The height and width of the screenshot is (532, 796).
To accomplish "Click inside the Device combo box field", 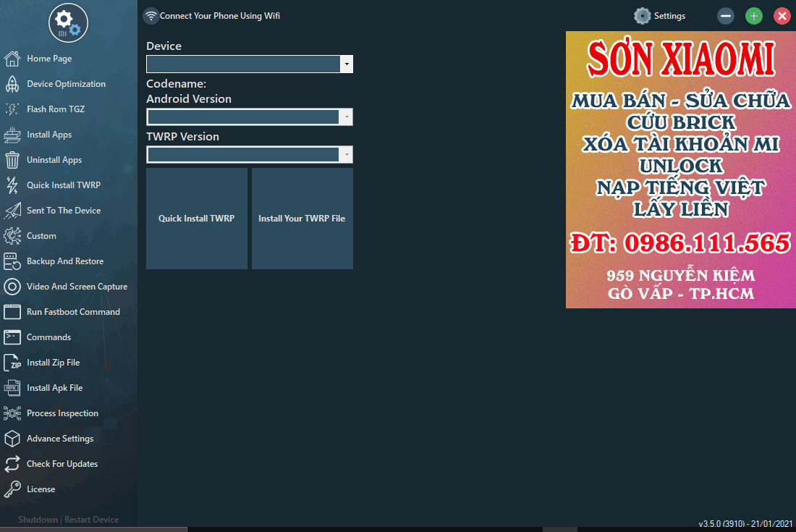I will coord(243,64).
